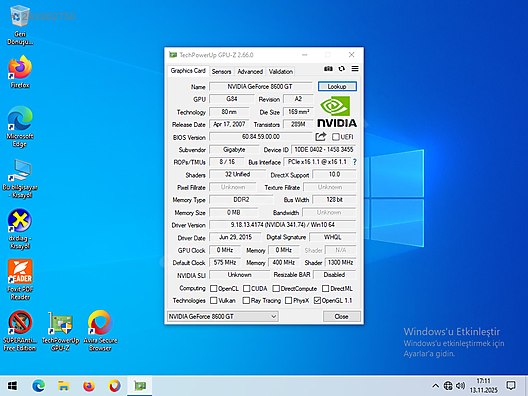The width and height of the screenshot is (528, 396).
Task: Switch to the Validation tab
Action: (281, 71)
